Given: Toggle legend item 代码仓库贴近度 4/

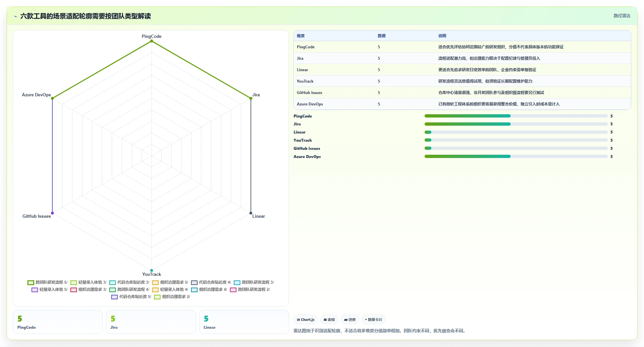Looking at the screenshot, I should point(211,282).
